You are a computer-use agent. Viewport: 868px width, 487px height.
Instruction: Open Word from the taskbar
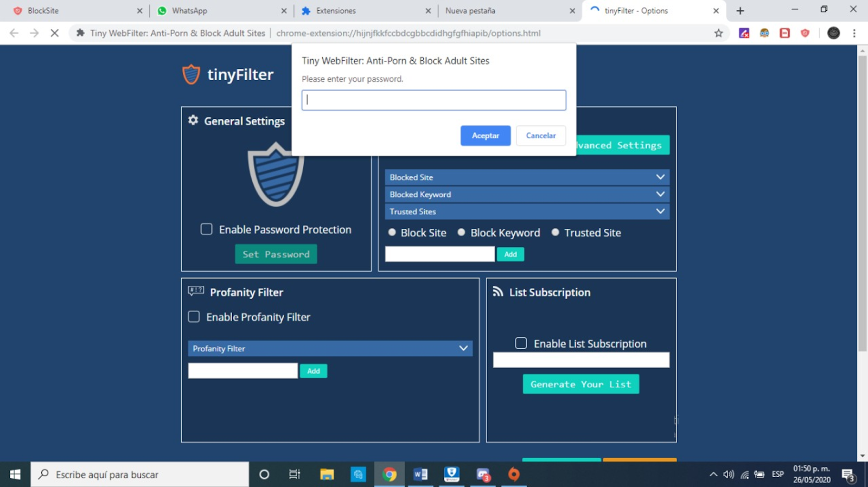click(420, 475)
